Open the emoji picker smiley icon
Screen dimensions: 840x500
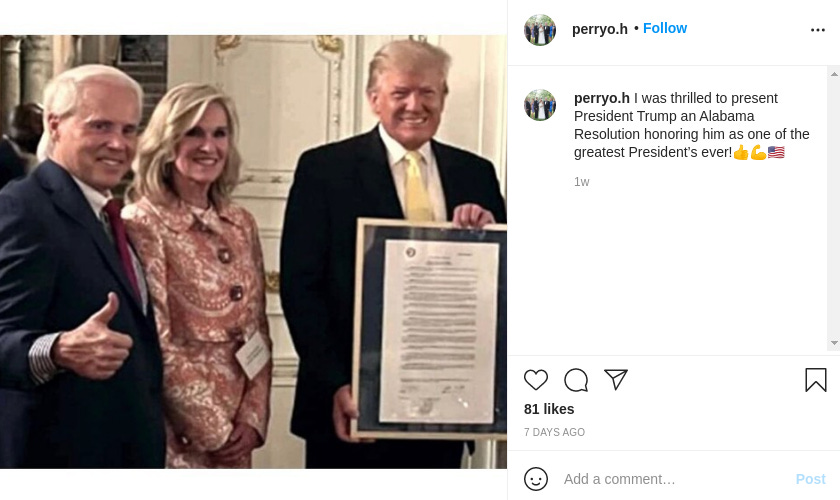536,479
